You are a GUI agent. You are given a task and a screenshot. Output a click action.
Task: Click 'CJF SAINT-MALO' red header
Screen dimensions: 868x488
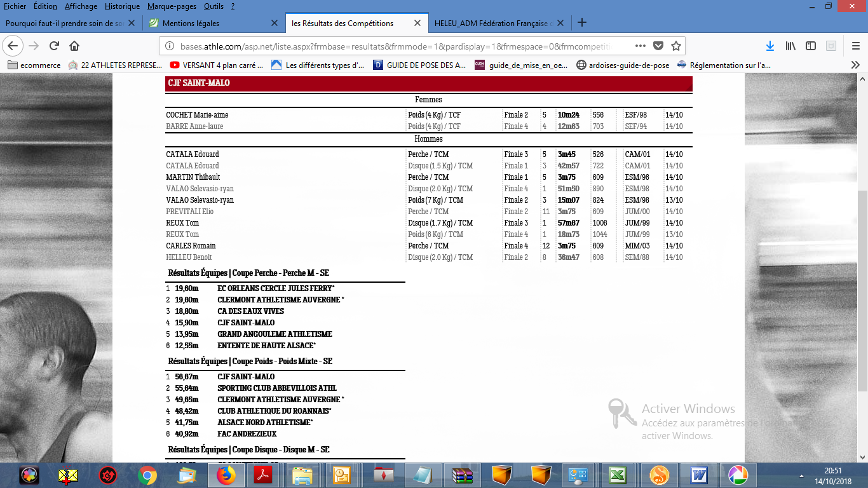point(428,83)
